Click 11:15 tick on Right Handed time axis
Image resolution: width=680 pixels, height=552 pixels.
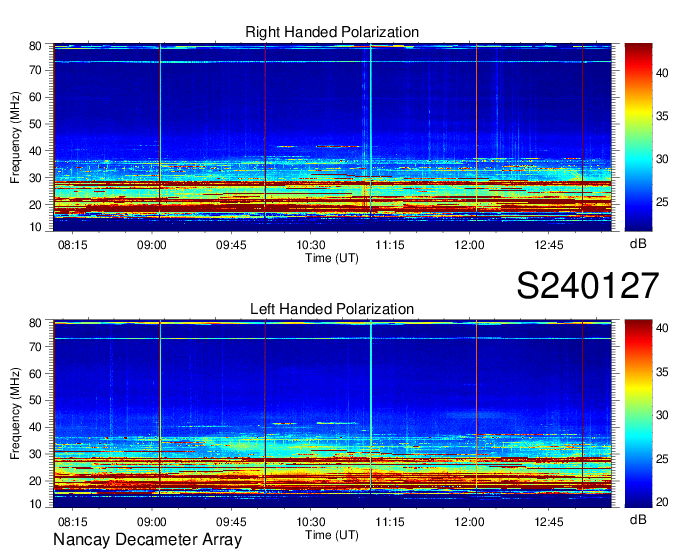[390, 245]
